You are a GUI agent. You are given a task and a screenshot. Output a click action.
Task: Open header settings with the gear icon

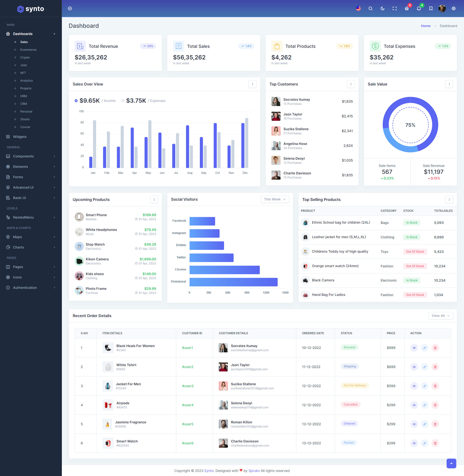pyautogui.click(x=453, y=8)
